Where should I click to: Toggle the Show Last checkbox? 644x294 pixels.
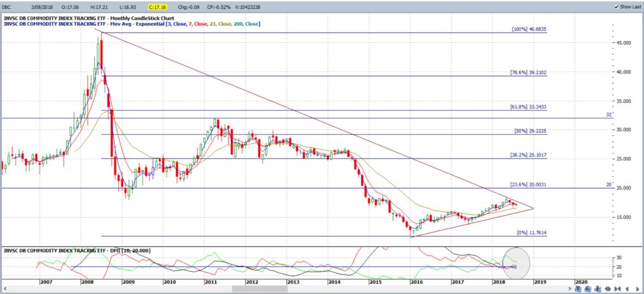[616, 7]
